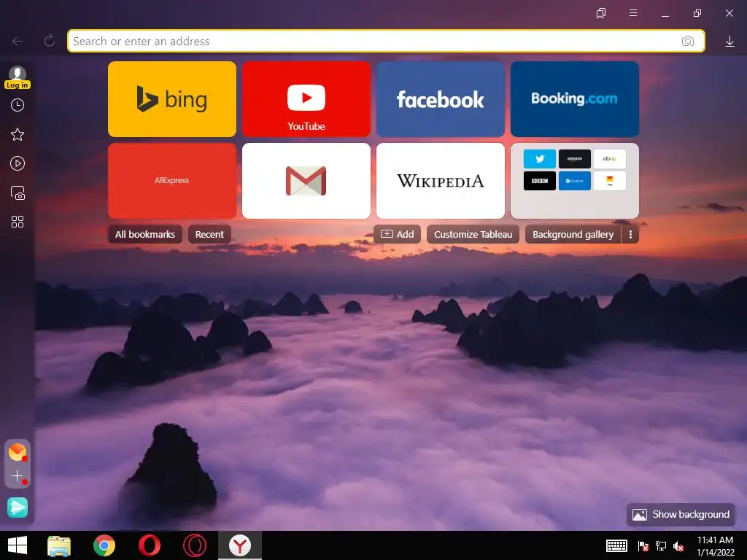Open the Booking.com tile
This screenshot has width=747, height=560.
pyautogui.click(x=575, y=99)
